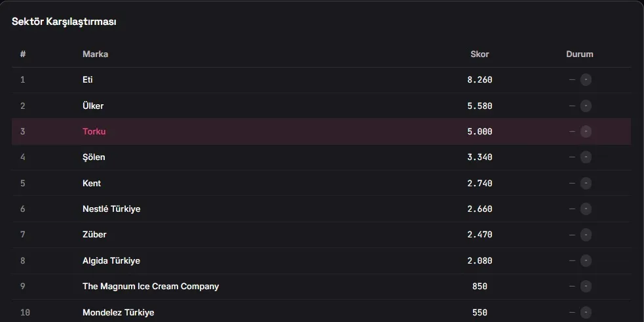The image size is (644, 322).
Task: Open the Eti brand entry
Action: point(88,80)
